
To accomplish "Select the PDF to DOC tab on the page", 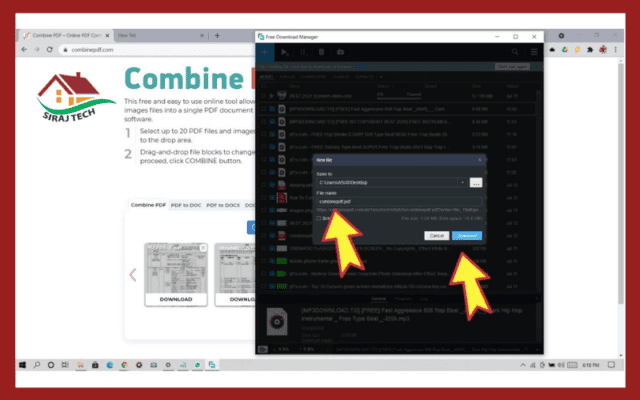I will click(186, 205).
